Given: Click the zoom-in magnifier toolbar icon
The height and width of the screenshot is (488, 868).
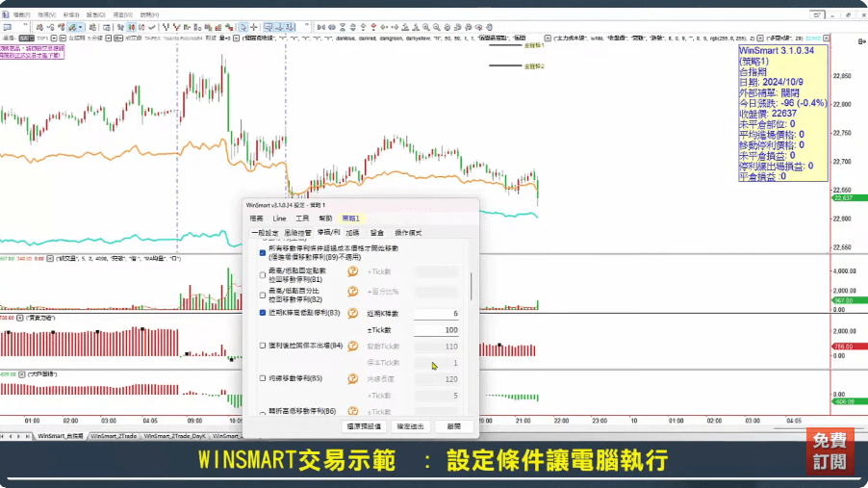Looking at the screenshot, I should pos(426,27).
